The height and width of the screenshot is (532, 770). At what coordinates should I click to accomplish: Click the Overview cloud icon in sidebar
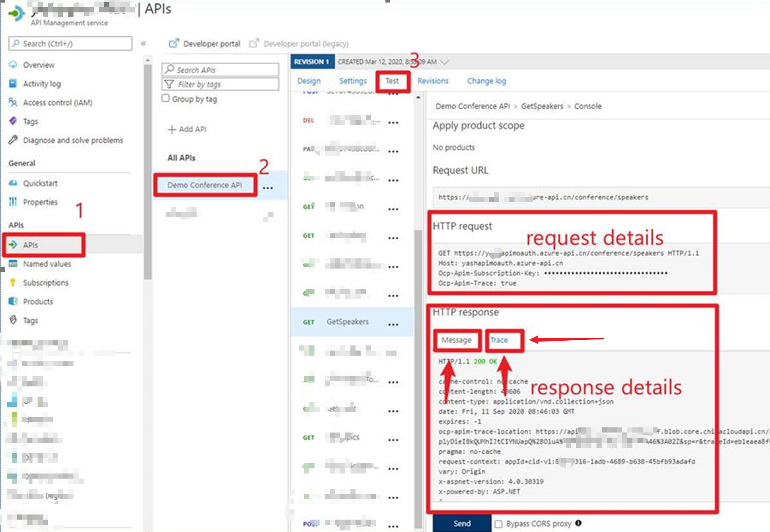13,65
